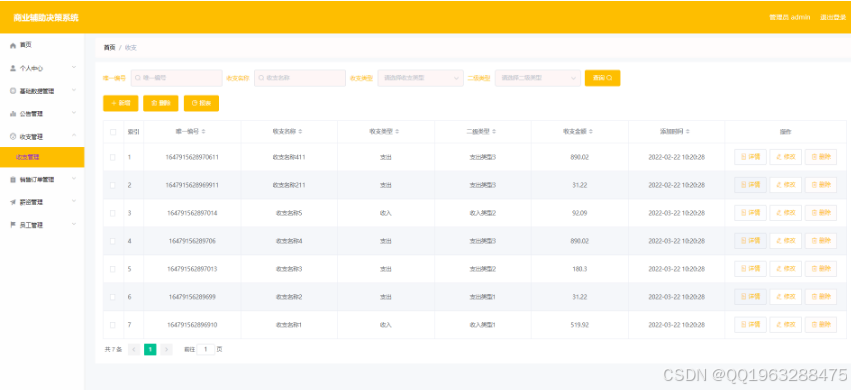
Task: Check the checkbox for row index 6
Action: (x=113, y=297)
